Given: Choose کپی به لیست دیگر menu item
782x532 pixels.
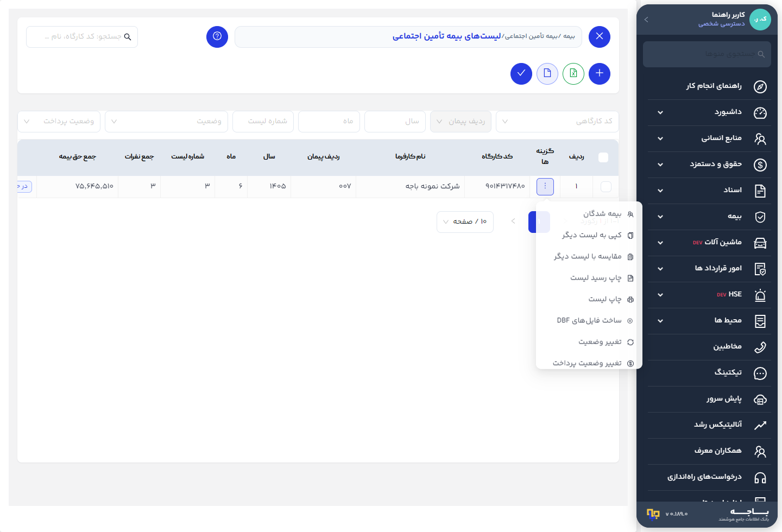Looking at the screenshot, I should (x=589, y=235).
